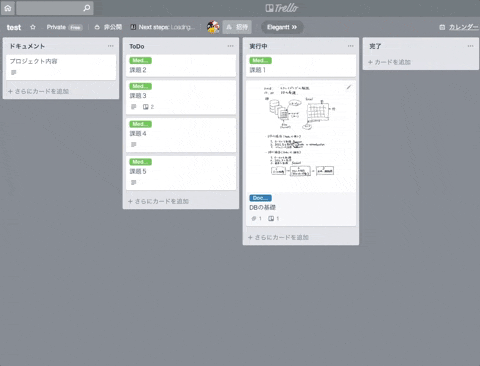Click description icon on 課題 4 card

click(x=134, y=144)
